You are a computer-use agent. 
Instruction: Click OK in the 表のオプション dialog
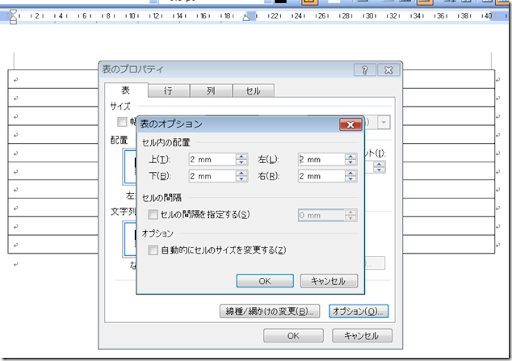265,281
